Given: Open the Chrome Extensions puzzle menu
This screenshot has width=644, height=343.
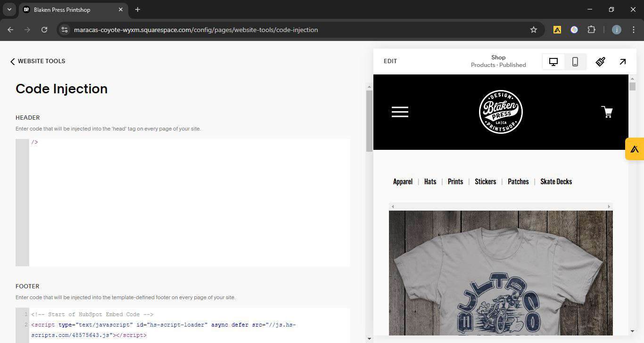Looking at the screenshot, I should pos(591,30).
